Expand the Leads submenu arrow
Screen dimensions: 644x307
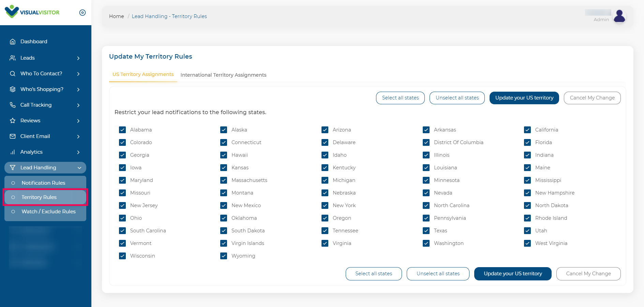click(x=78, y=58)
